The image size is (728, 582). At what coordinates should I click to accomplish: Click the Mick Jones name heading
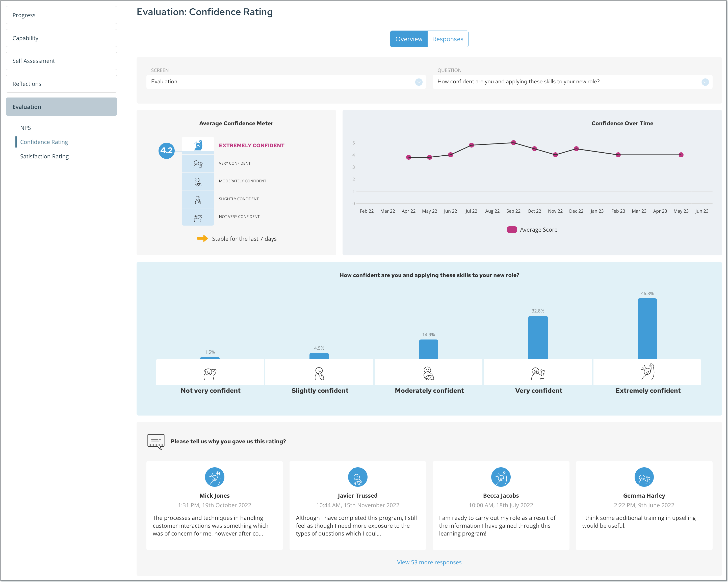tap(214, 496)
